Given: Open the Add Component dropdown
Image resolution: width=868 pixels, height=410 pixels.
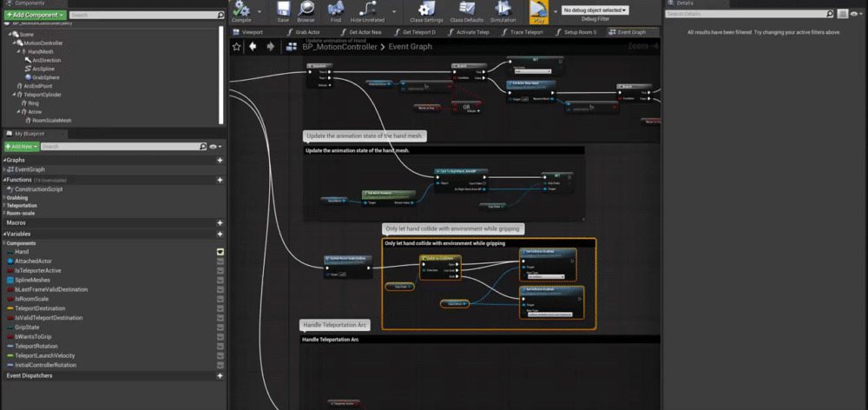Looking at the screenshot, I should (x=35, y=15).
